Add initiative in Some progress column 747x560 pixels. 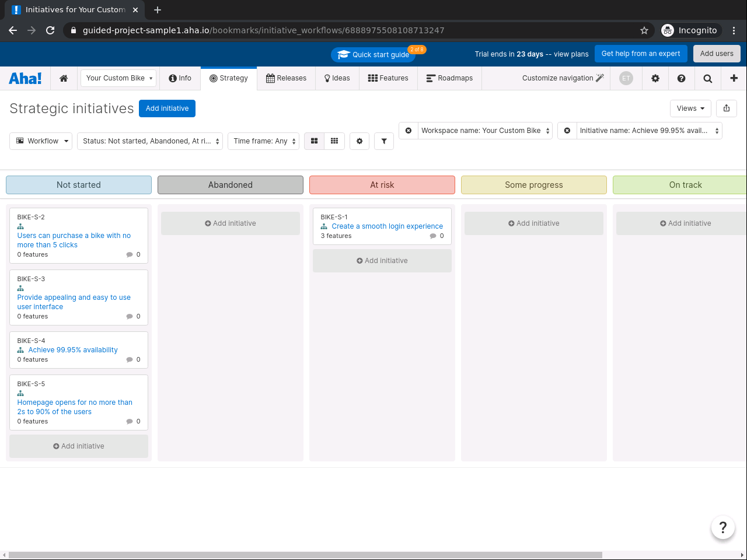[x=534, y=223]
